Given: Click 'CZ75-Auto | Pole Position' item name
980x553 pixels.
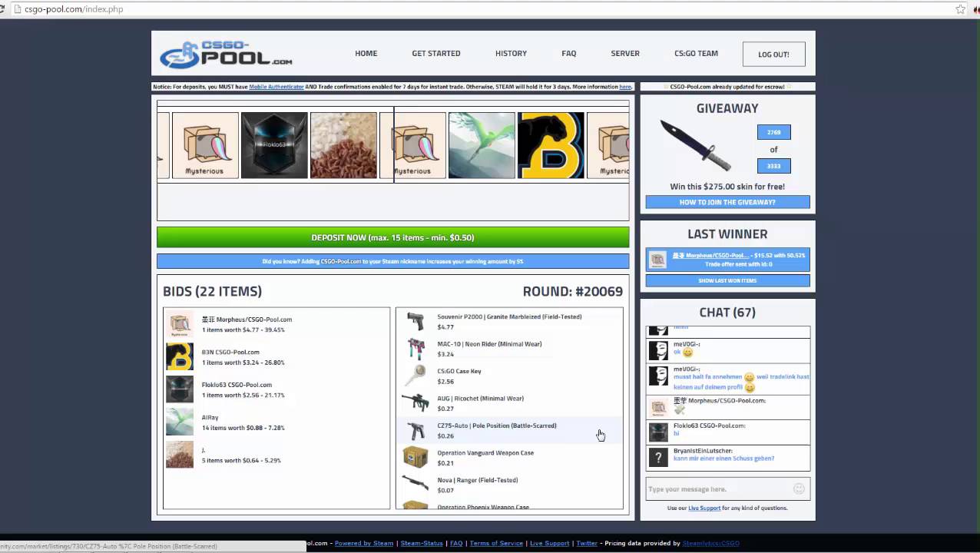Looking at the screenshot, I should pos(496,426).
